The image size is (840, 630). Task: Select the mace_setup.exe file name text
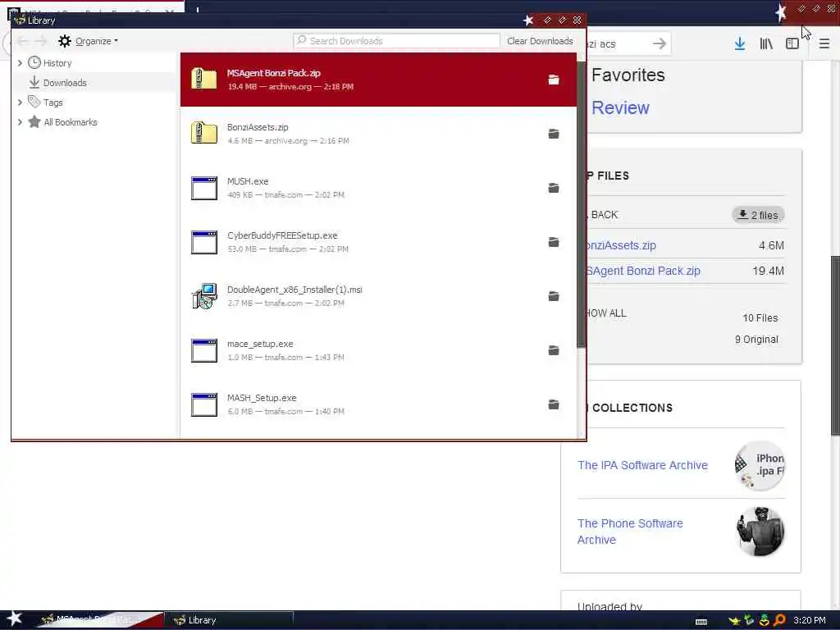(260, 344)
